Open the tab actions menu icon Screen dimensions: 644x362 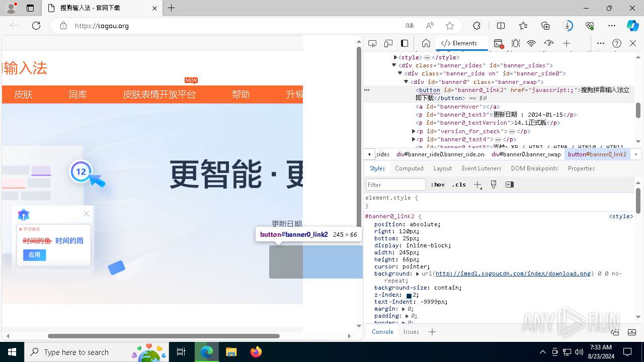coord(30,8)
